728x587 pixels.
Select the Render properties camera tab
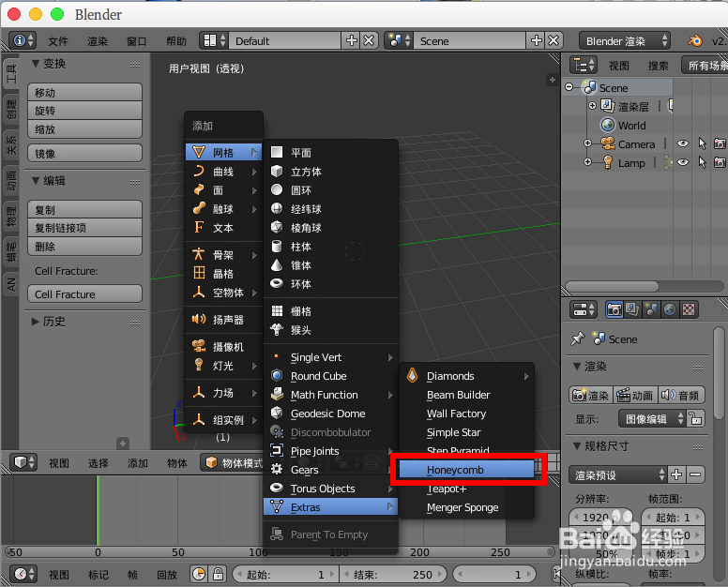click(614, 309)
